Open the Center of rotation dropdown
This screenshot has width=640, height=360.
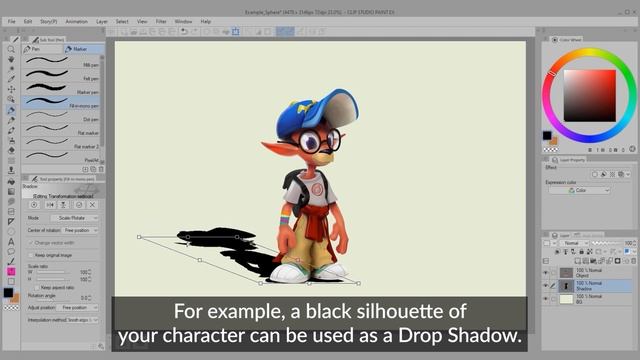(80, 230)
